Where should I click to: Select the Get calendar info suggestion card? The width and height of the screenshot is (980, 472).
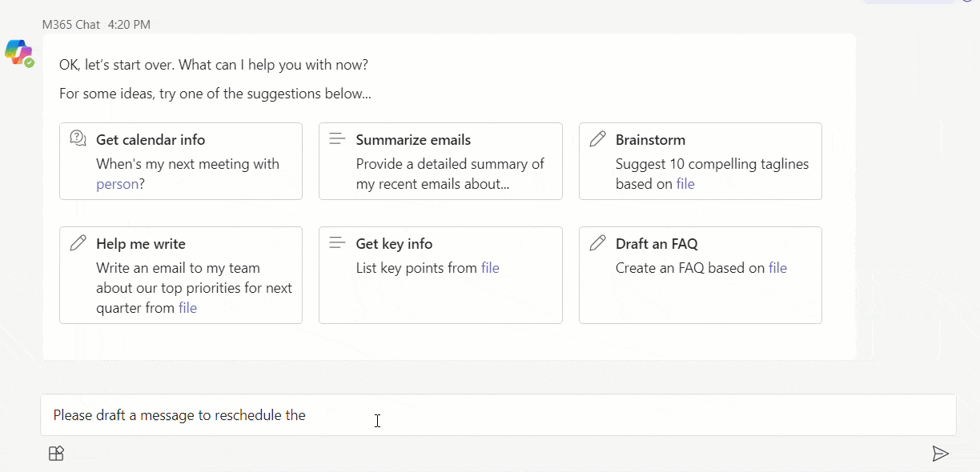[x=181, y=161]
